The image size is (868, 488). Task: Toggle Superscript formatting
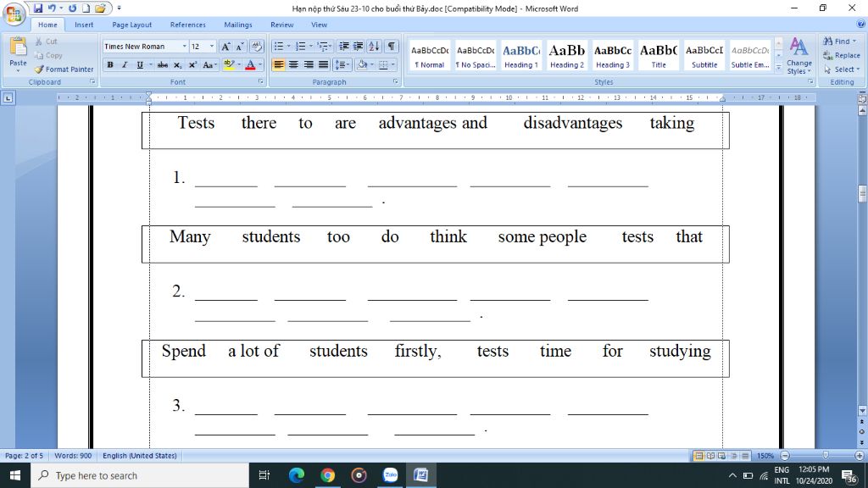192,64
